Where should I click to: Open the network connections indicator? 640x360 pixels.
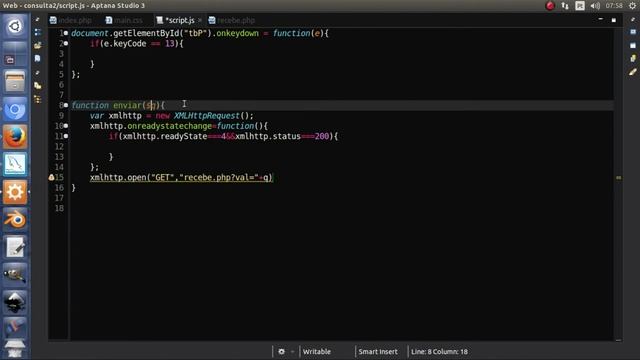[565, 6]
